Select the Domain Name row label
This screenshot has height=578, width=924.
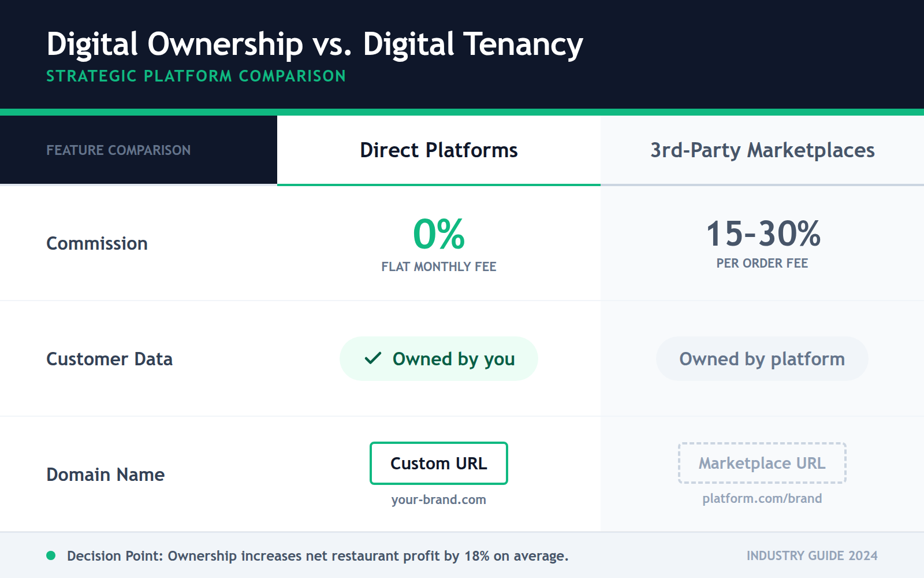point(105,475)
